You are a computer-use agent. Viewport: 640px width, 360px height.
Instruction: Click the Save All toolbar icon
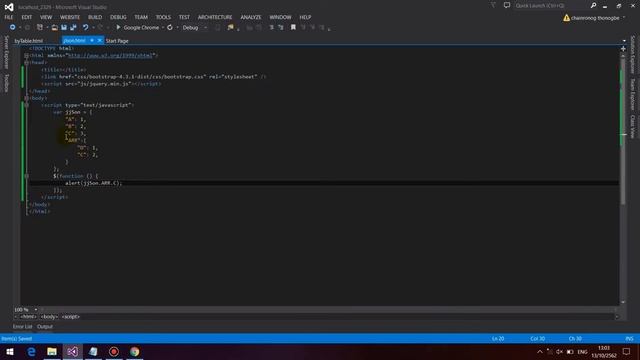point(73,27)
